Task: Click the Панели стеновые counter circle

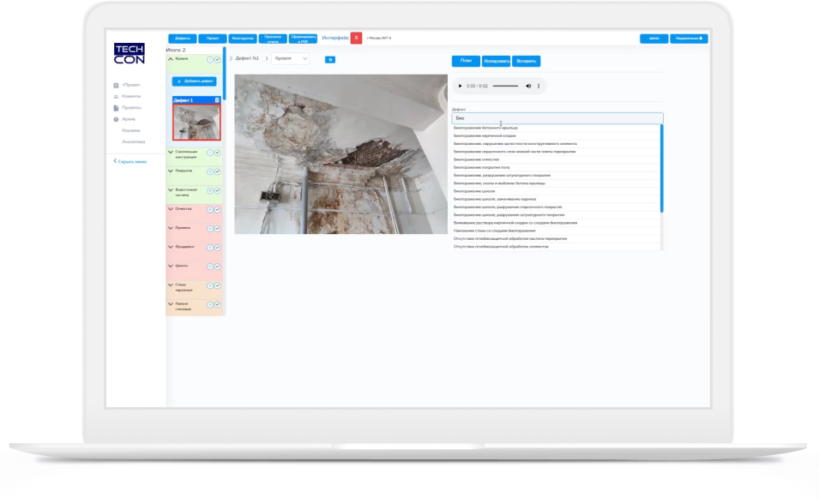Action: (x=210, y=304)
